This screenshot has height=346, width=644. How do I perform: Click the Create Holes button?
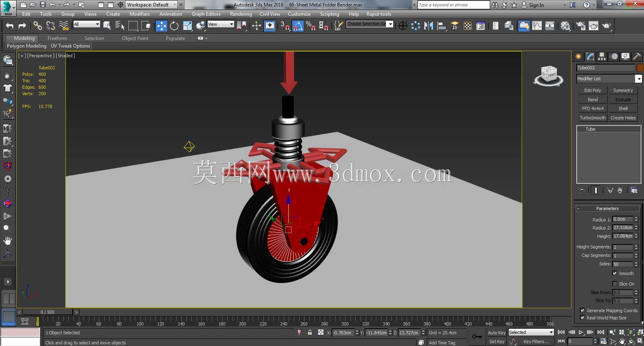tap(623, 118)
